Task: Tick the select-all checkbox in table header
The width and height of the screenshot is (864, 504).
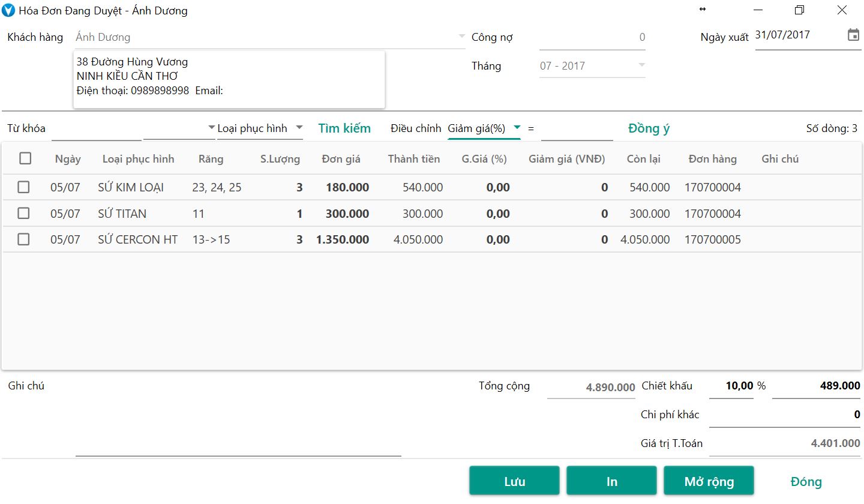Action: 25,158
